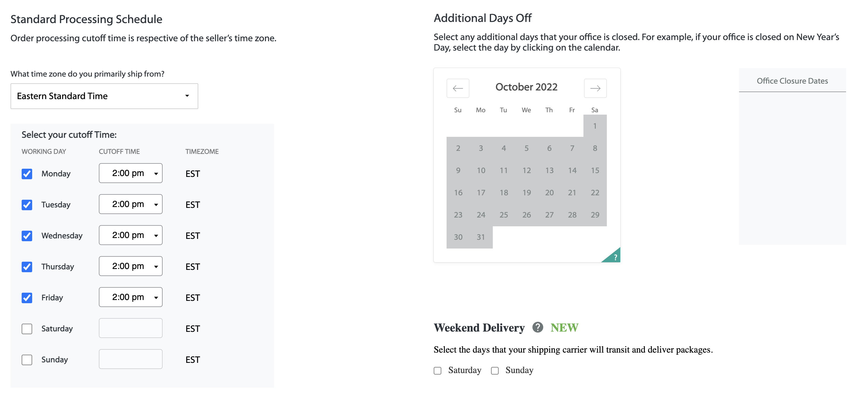Uncheck the Wednesday working day checkbox
Image resolution: width=868 pixels, height=407 pixels.
tap(27, 236)
